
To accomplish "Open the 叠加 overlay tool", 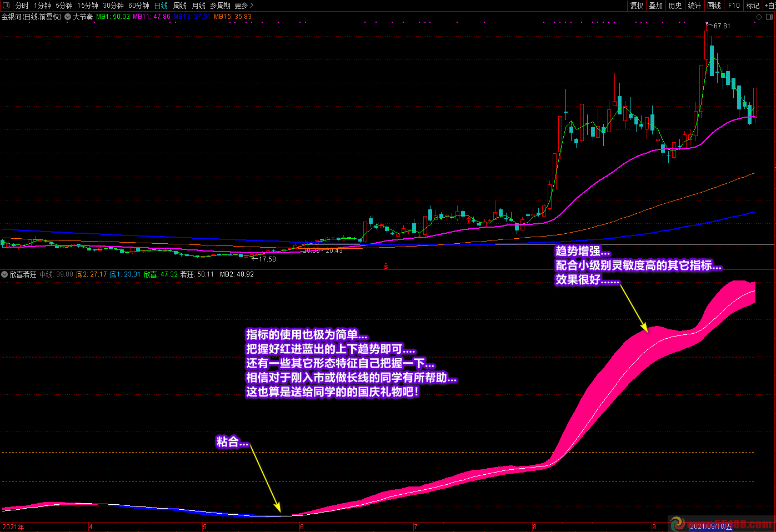I will 655,6.
